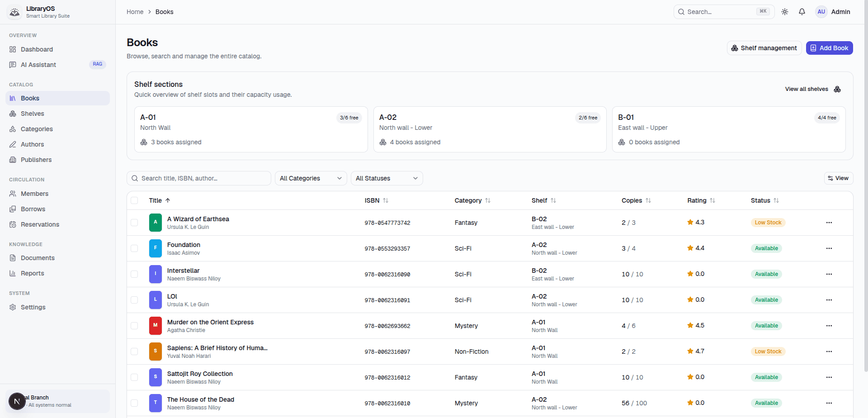The height and width of the screenshot is (418, 868).
Task: Toggle the light/dark theme sun icon
Action: coord(785,12)
